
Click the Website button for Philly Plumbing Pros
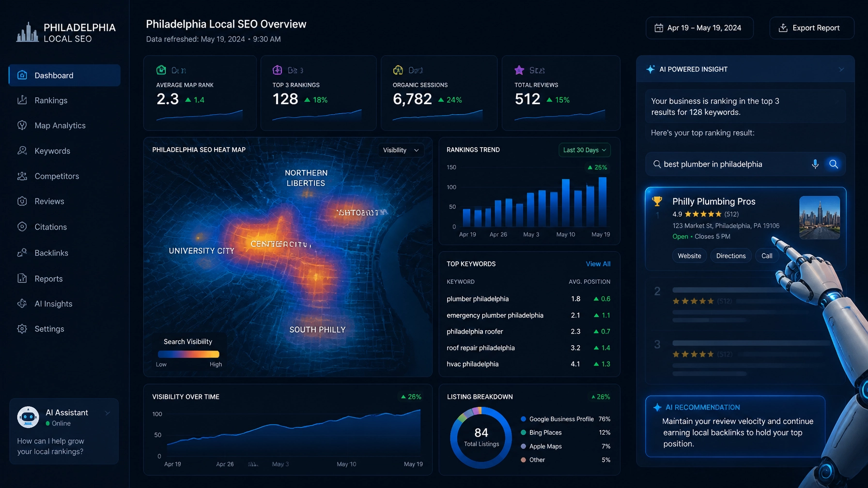pos(689,256)
